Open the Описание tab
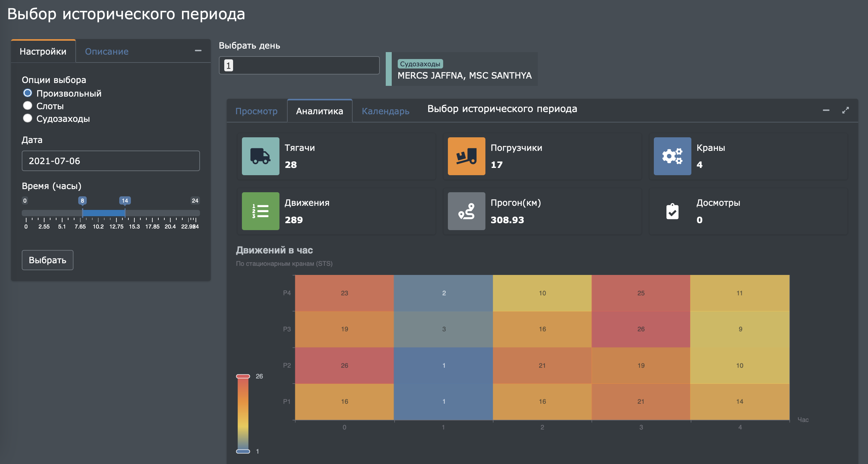 [107, 51]
